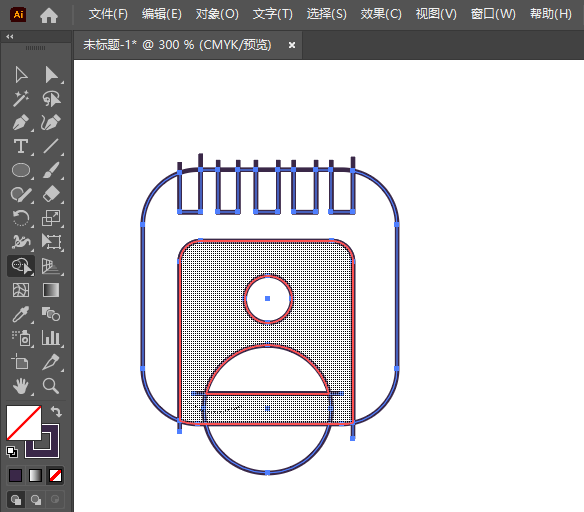Pick the Eraser tool
Screen dimensions: 584x512
coord(51,194)
